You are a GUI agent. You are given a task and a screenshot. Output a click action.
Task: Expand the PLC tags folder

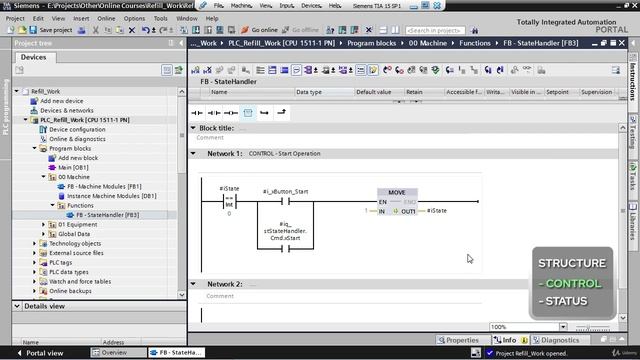35,262
